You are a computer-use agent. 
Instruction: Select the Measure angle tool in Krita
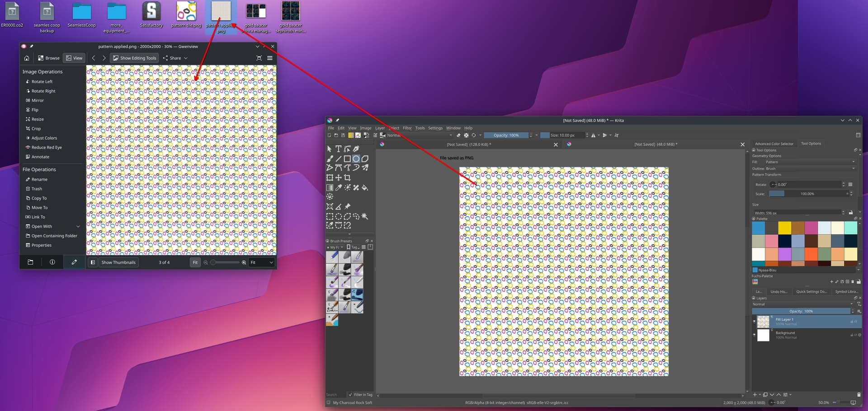click(338, 206)
